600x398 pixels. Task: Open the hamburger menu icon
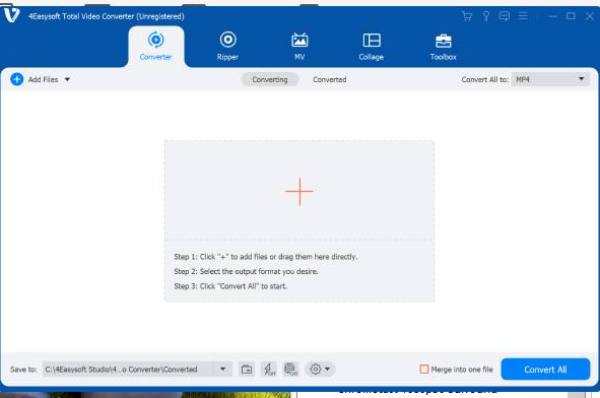point(523,16)
